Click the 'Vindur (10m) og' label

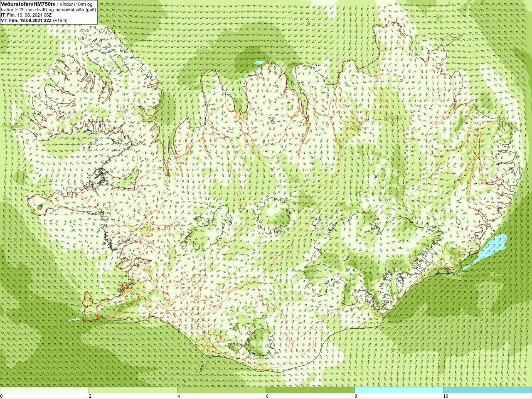click(76, 4)
